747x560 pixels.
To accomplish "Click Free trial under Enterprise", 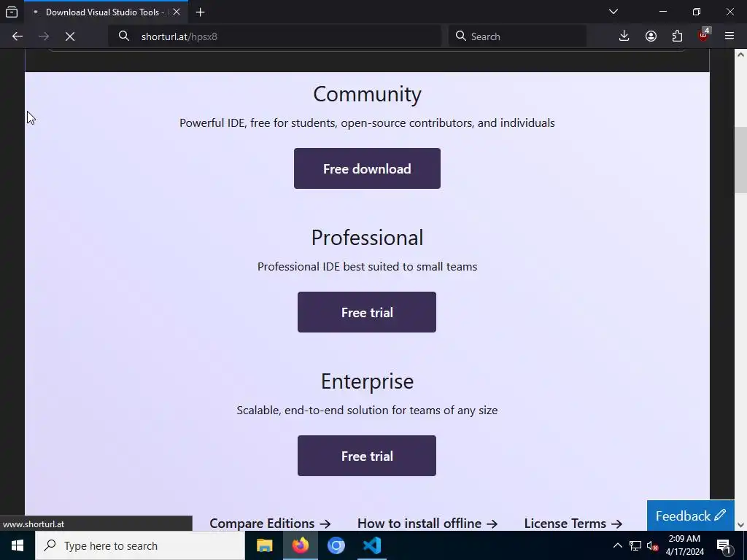I will tap(367, 456).
